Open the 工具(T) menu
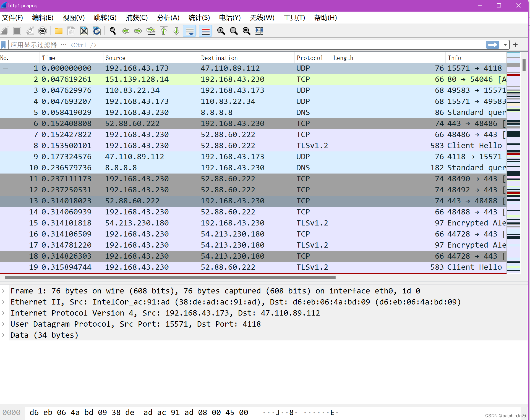Screen dimensions: 530x420 point(294,18)
